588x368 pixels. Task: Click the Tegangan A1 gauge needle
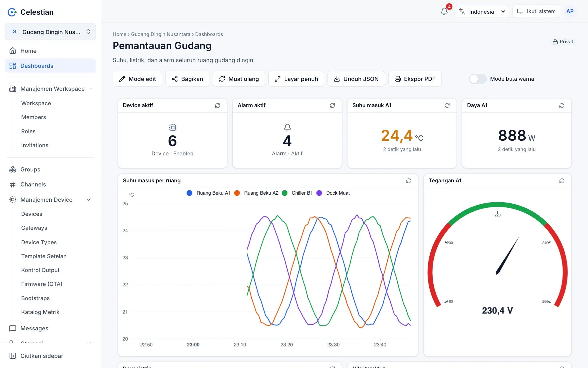tap(507, 256)
